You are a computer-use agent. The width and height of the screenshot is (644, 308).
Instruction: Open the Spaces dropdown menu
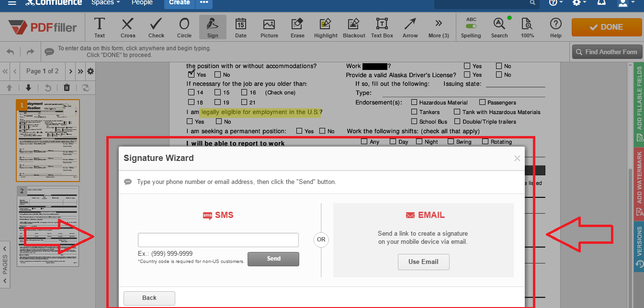coord(106,2)
